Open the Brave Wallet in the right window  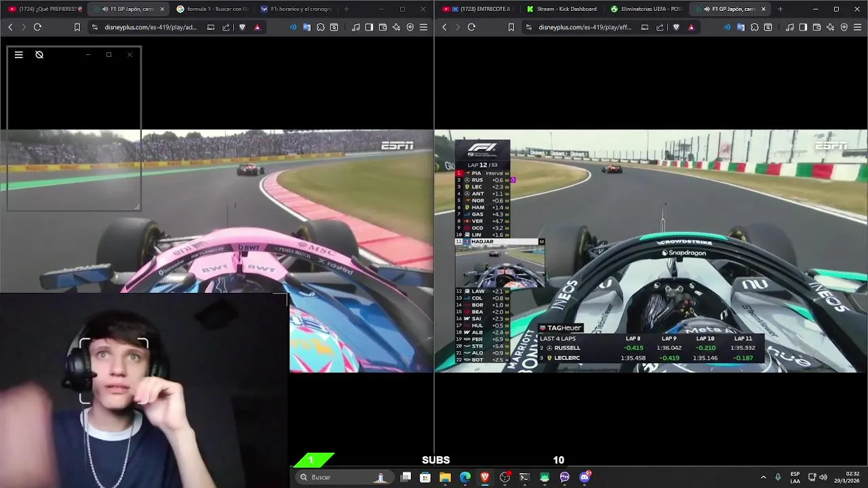click(x=817, y=27)
